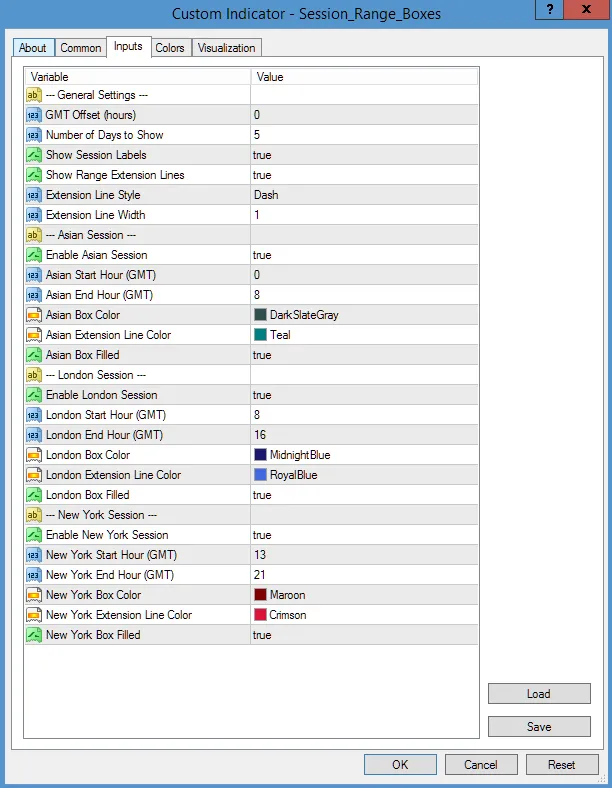Screen dimensions: 612x788
Task: Open the Visualization tab
Action: pyautogui.click(x=227, y=48)
